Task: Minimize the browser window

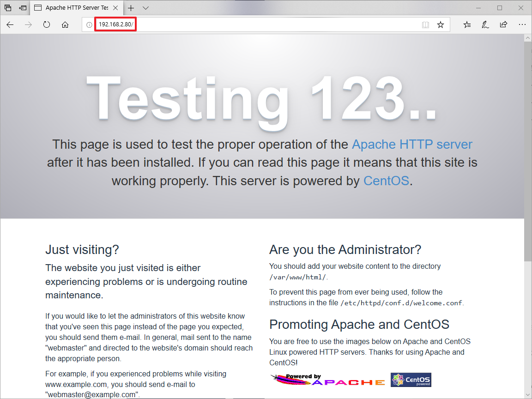Action: click(478, 8)
